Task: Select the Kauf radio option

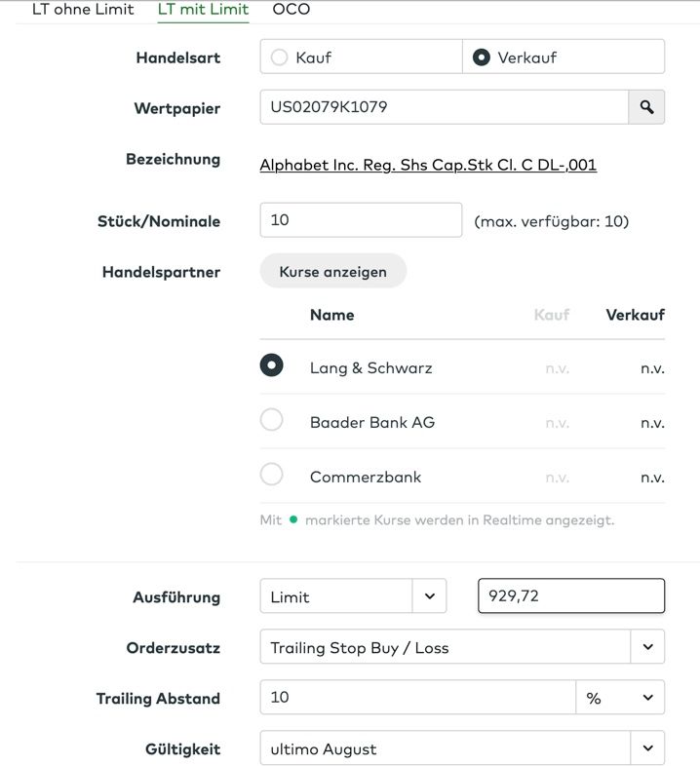Action: 280,57
